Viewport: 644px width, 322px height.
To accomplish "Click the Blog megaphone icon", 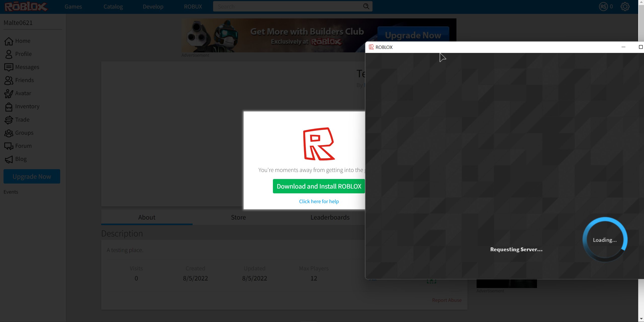I will tap(9, 159).
